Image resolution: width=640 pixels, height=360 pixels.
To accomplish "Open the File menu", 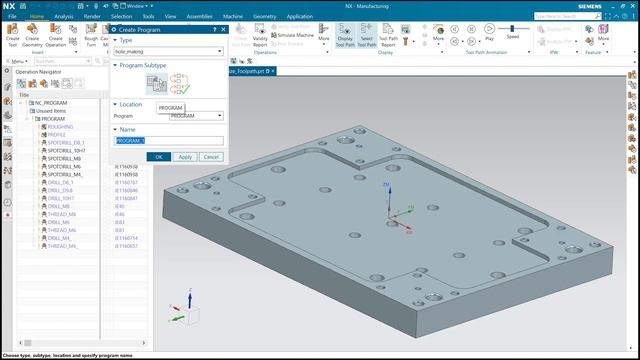I will tap(12, 16).
